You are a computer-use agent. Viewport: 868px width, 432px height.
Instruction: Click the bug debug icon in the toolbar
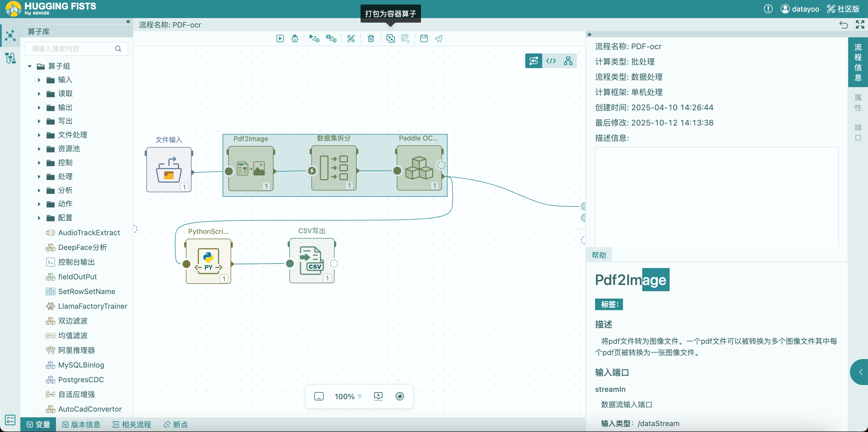pyautogui.click(x=295, y=38)
